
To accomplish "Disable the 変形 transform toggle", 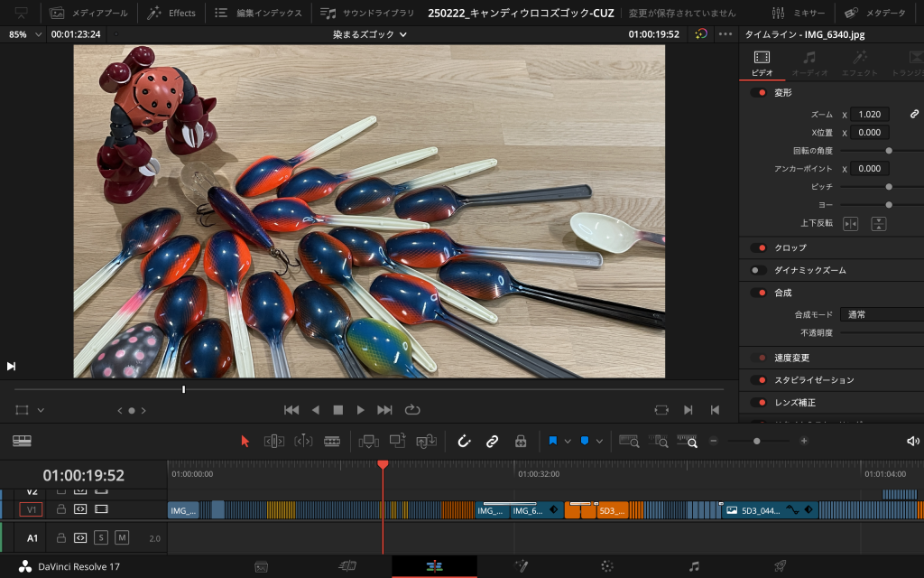I will (x=758, y=92).
